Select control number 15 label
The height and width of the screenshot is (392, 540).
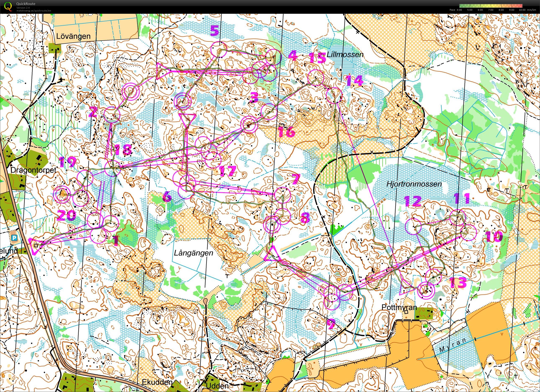tap(317, 58)
